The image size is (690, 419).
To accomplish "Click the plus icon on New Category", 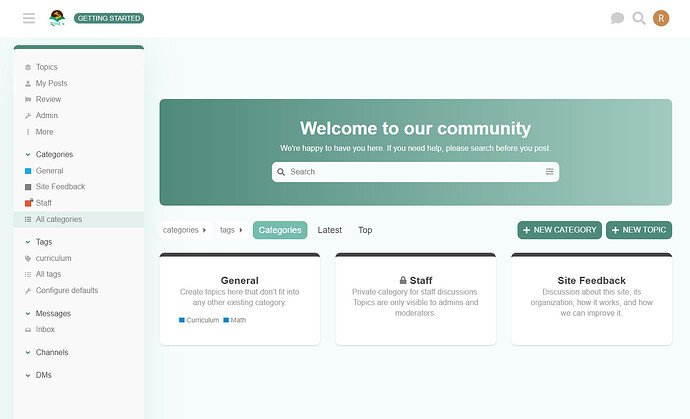I will (x=526, y=230).
